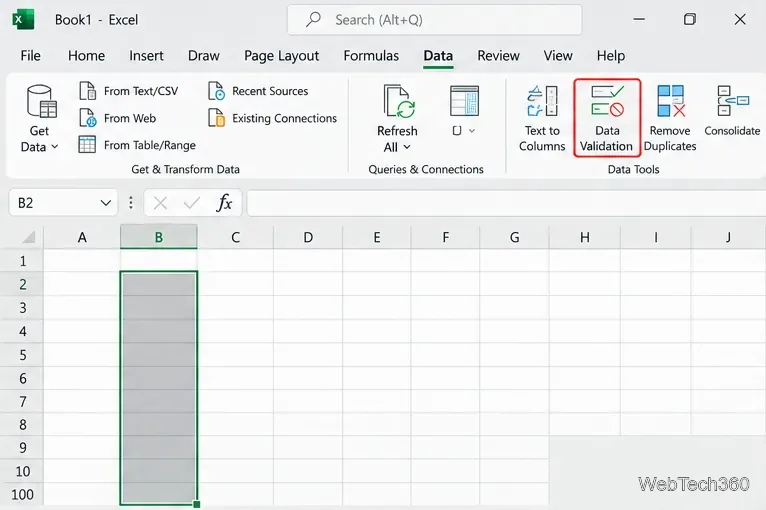Select the Data tab
766x510 pixels.
(438, 56)
